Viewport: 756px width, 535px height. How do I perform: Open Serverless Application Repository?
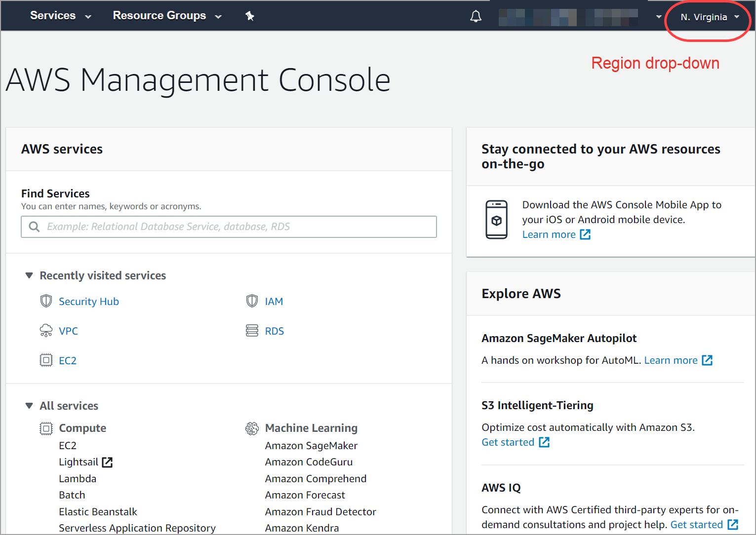coord(137,528)
